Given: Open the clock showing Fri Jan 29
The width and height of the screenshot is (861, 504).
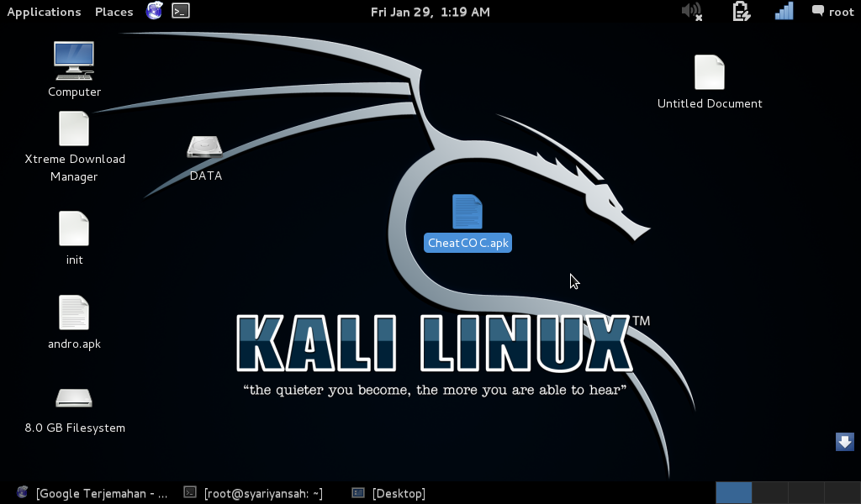Looking at the screenshot, I should coord(430,11).
